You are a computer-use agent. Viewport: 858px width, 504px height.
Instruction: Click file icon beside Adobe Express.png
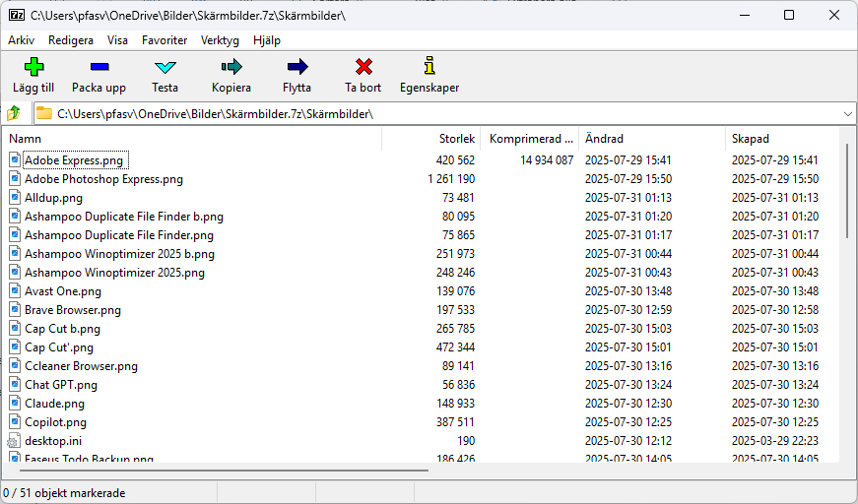coord(15,160)
